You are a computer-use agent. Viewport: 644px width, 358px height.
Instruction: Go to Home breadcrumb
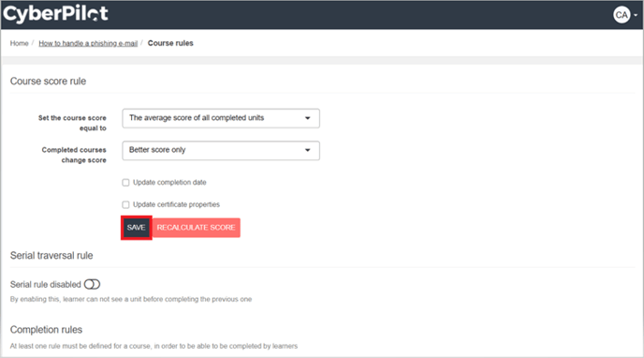(20, 43)
